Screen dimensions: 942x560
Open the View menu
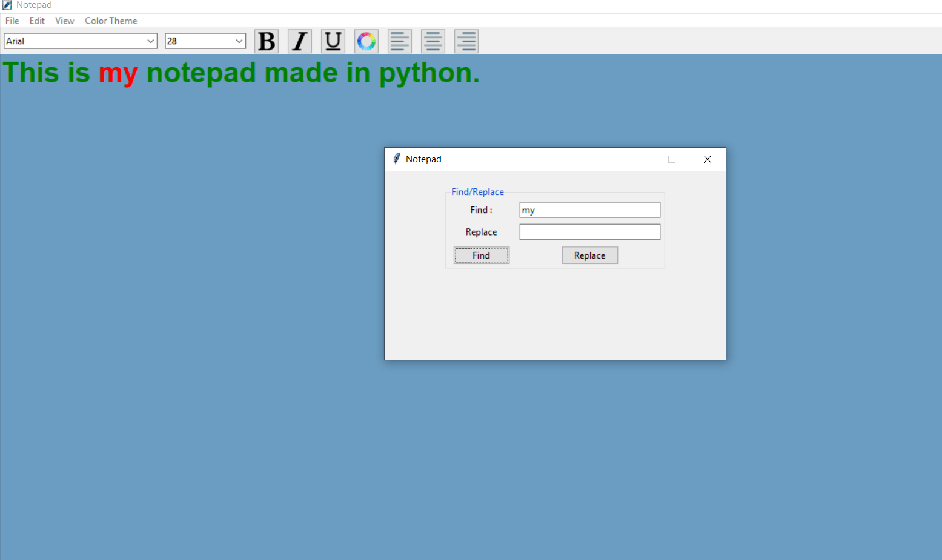(64, 20)
